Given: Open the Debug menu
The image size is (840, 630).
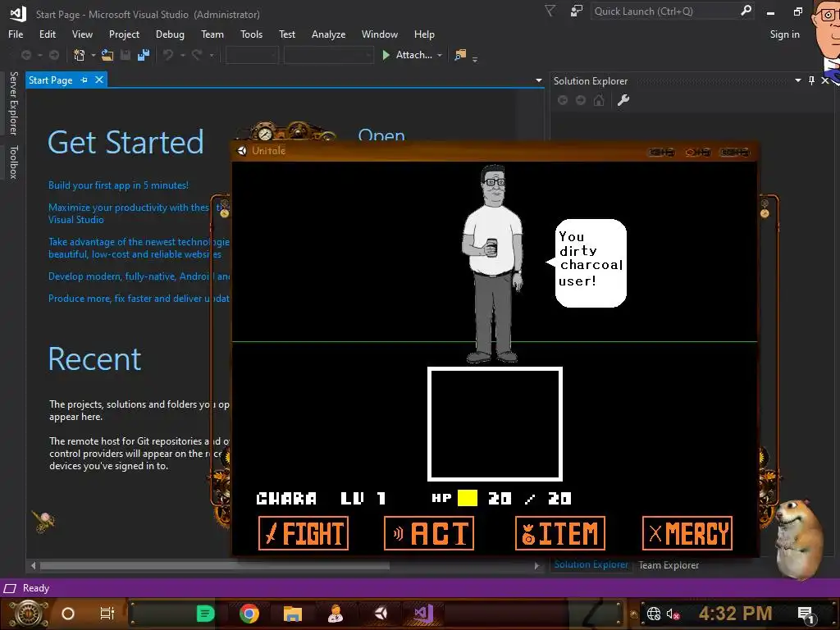Looking at the screenshot, I should (x=170, y=34).
